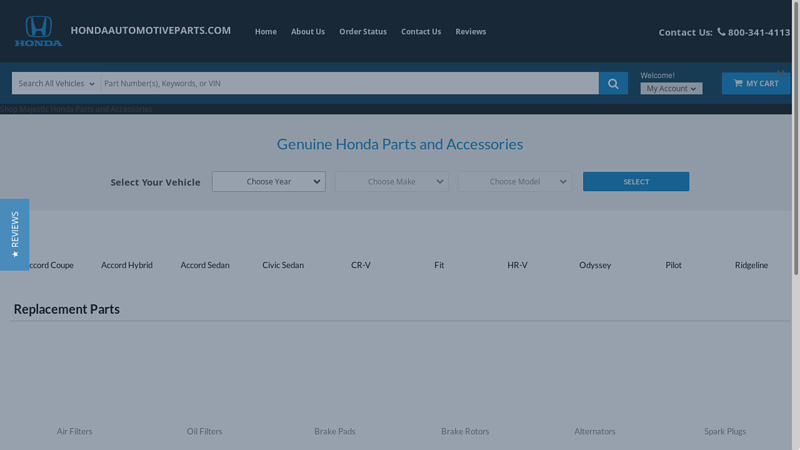Select the CR-V model
The image size is (800, 450).
point(361,265)
